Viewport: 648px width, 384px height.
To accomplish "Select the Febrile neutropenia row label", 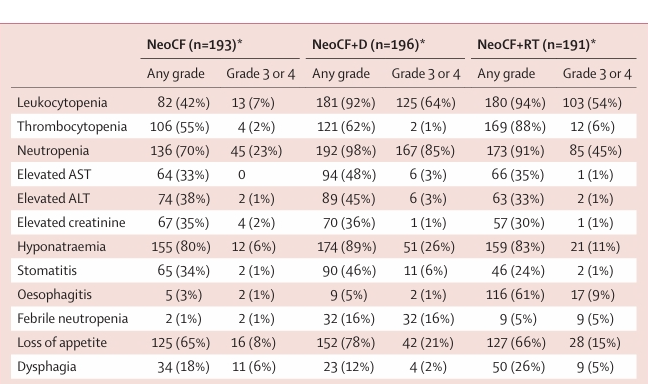I will click(72, 318).
